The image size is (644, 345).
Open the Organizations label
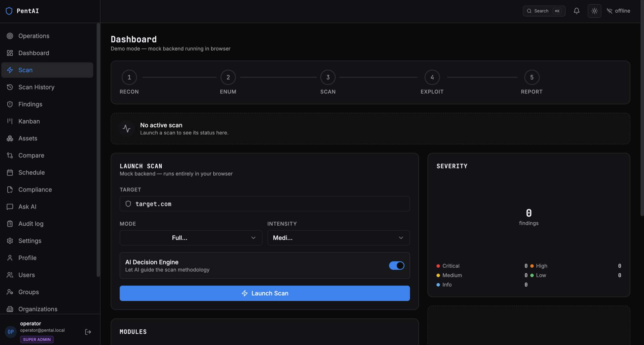[x=38, y=309]
